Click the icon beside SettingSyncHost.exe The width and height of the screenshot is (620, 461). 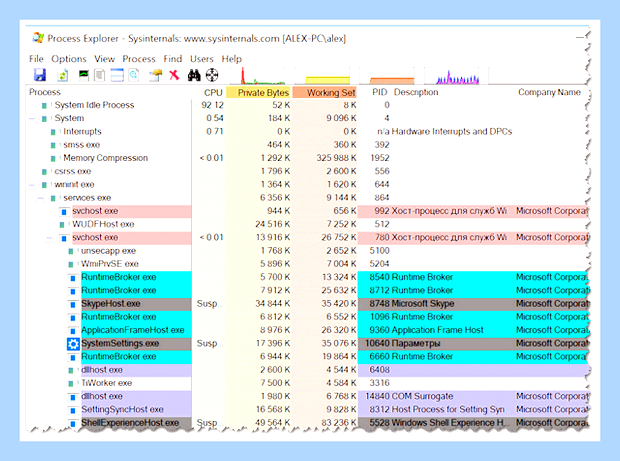coord(73,410)
